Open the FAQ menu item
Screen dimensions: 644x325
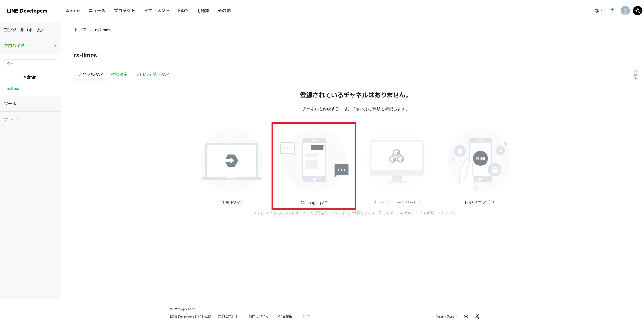click(183, 11)
